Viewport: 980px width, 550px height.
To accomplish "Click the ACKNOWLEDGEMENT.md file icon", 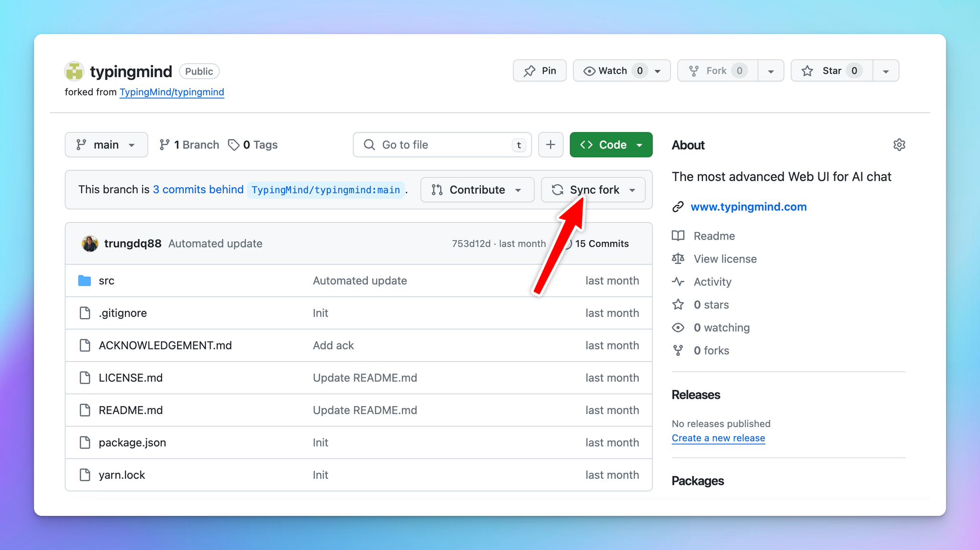I will click(85, 345).
